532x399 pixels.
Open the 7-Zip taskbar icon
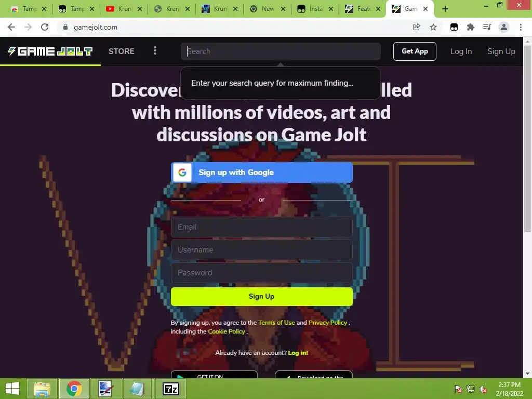[x=170, y=389]
